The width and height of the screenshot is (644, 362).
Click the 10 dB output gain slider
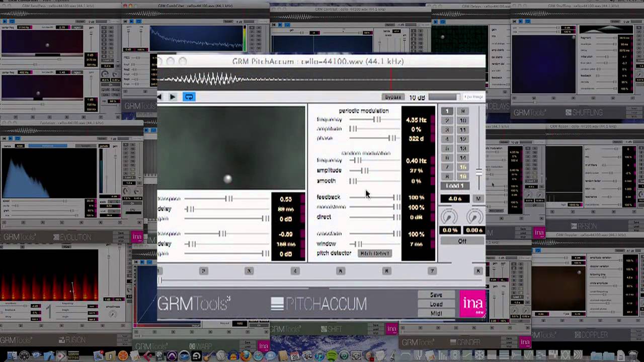point(443,97)
